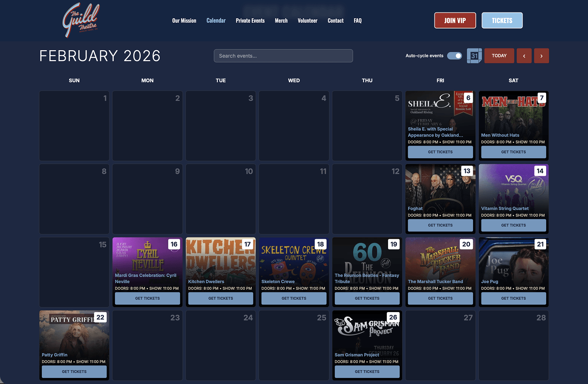Get tickets for Sheila E. show
588x384 pixels.
tap(440, 152)
